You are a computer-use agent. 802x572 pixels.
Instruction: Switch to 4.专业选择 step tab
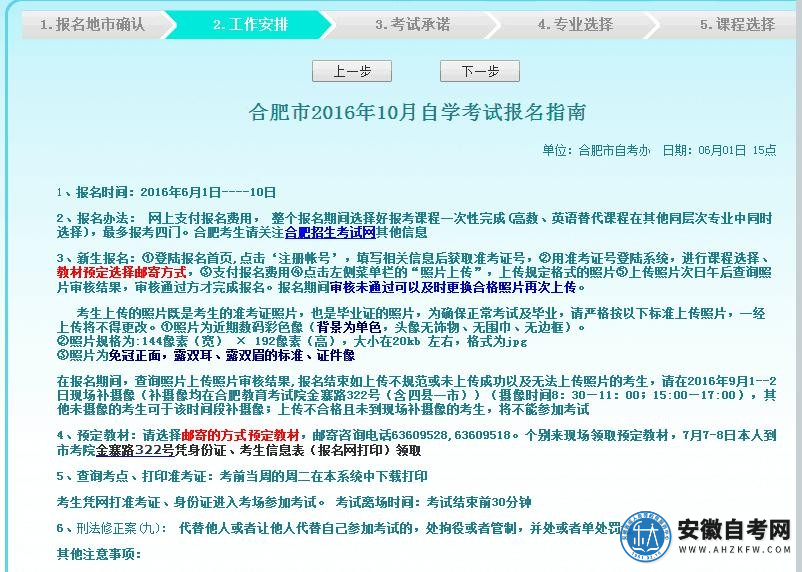coord(575,25)
